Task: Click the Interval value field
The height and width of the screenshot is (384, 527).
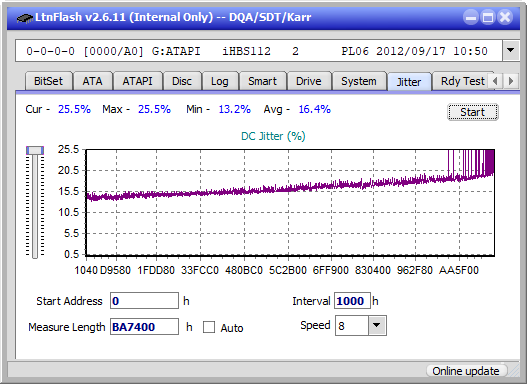Action: tap(352, 301)
